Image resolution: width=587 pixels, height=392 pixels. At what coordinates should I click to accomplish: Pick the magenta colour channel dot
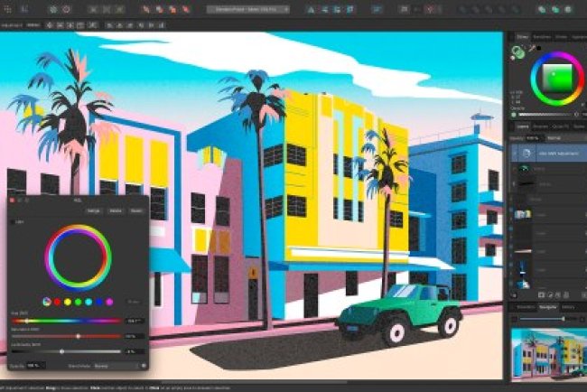(x=109, y=302)
